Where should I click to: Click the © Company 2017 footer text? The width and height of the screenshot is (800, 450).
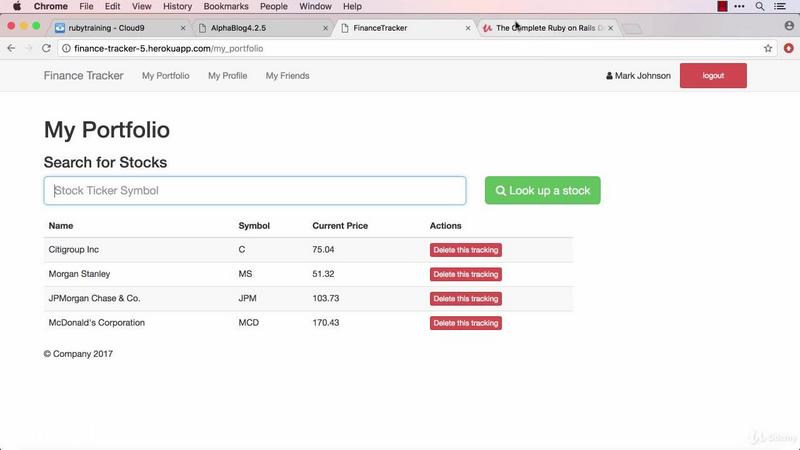(78, 354)
